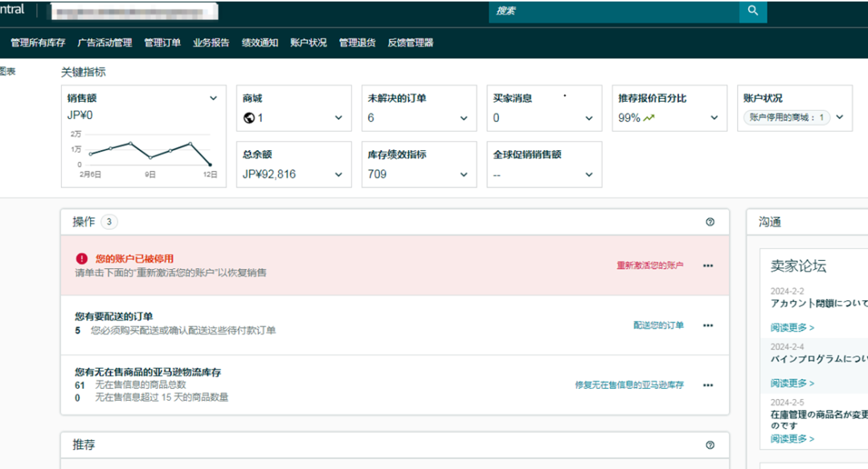This screenshot has width=868, height=469.
Task: Click the search magnifier icon
Action: tap(753, 10)
